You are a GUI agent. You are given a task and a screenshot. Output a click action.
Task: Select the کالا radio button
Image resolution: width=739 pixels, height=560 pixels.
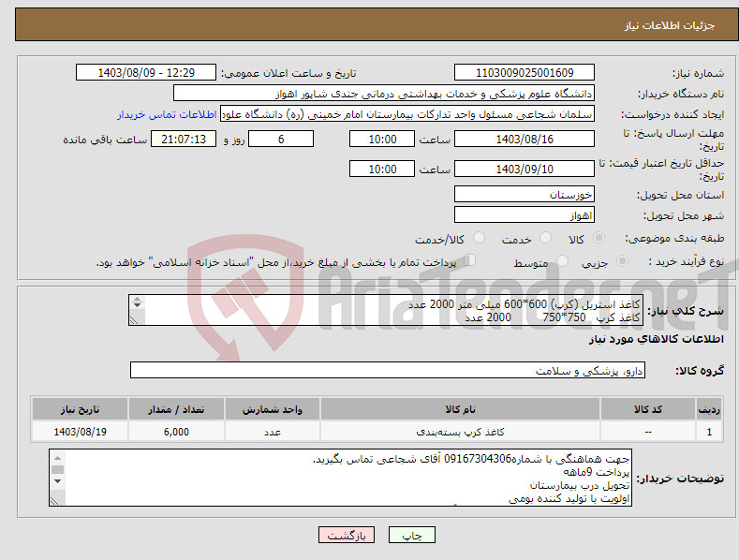(x=599, y=238)
